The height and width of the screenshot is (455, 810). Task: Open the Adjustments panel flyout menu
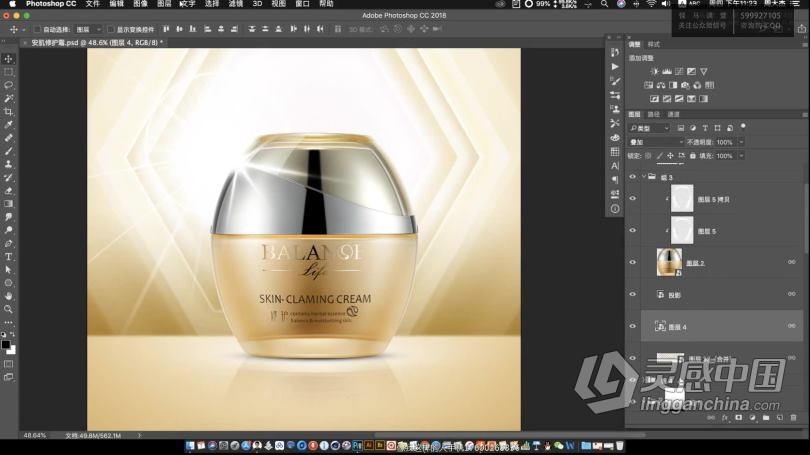[x=804, y=45]
